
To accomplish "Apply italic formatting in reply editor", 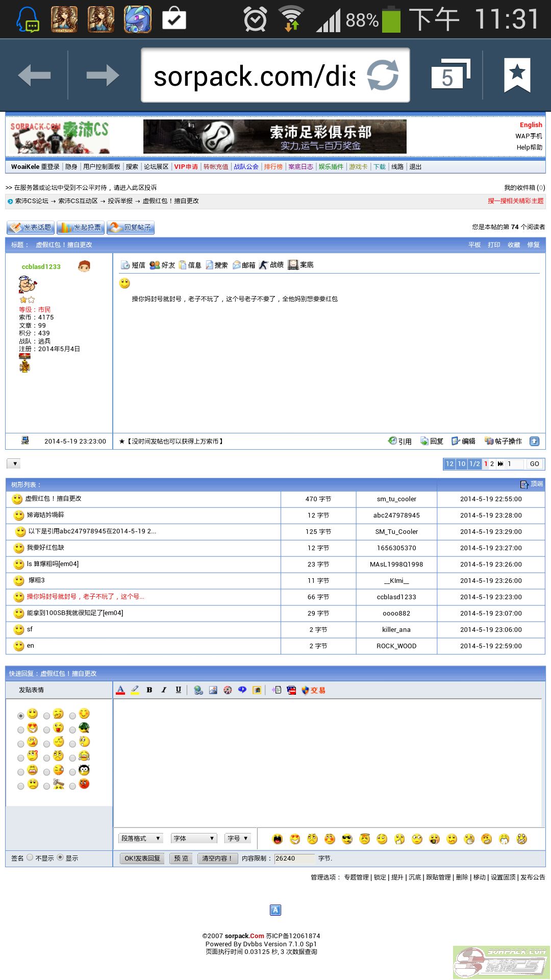I will pyautogui.click(x=164, y=690).
